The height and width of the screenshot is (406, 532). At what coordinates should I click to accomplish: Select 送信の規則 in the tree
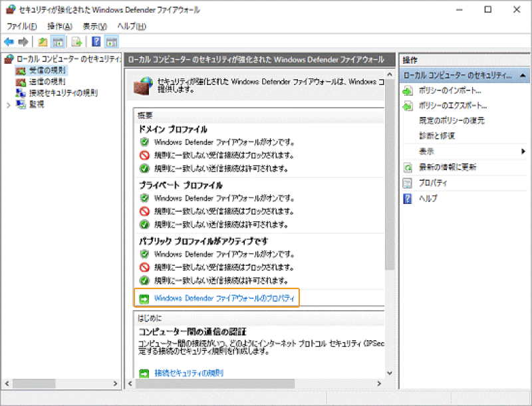click(x=47, y=82)
